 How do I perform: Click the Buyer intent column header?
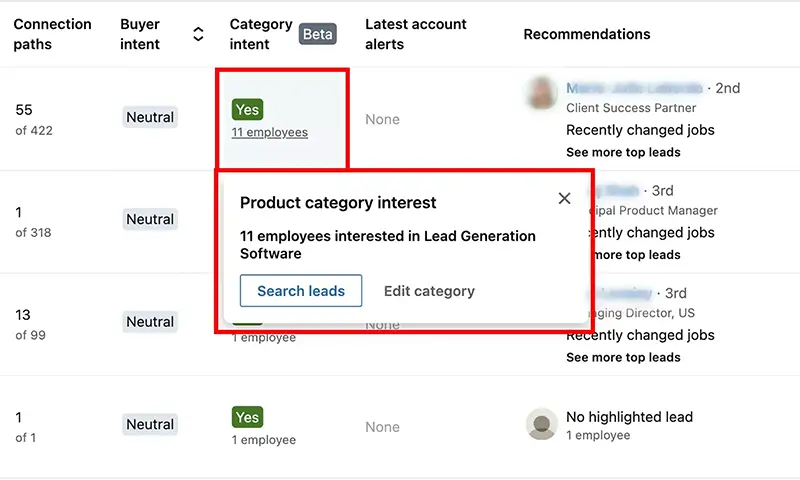[x=140, y=34]
